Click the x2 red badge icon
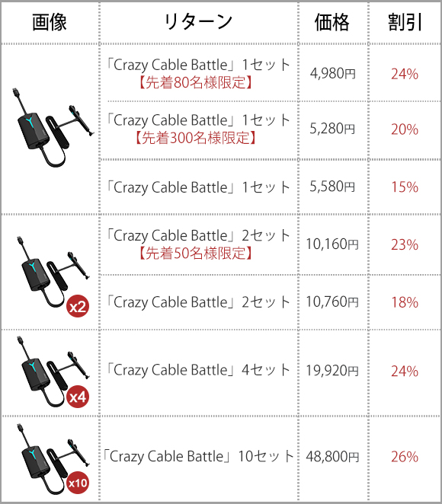This screenshot has height=504, width=442. click(x=78, y=307)
